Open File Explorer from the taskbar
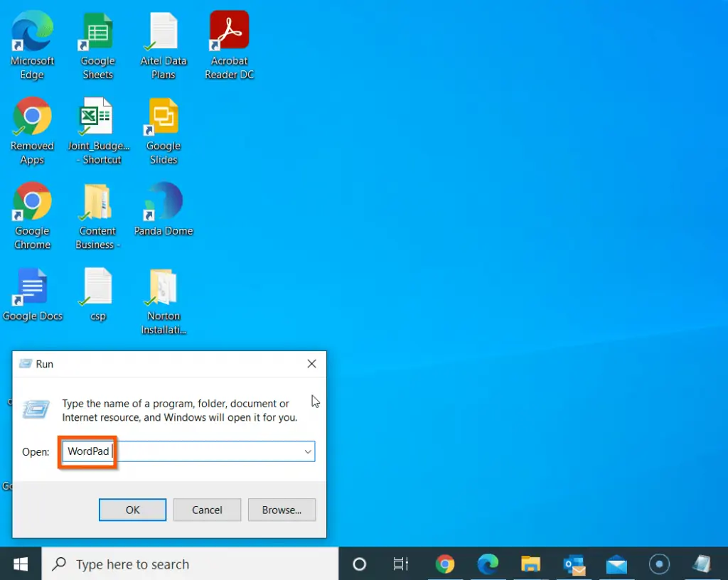Viewport: 728px width, 580px height. 530,563
